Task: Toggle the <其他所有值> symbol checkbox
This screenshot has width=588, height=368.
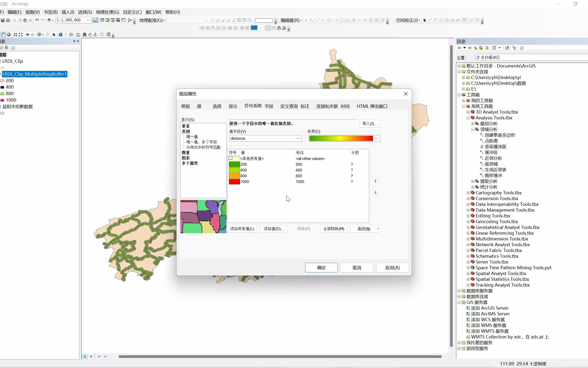Action: pyautogui.click(x=231, y=158)
